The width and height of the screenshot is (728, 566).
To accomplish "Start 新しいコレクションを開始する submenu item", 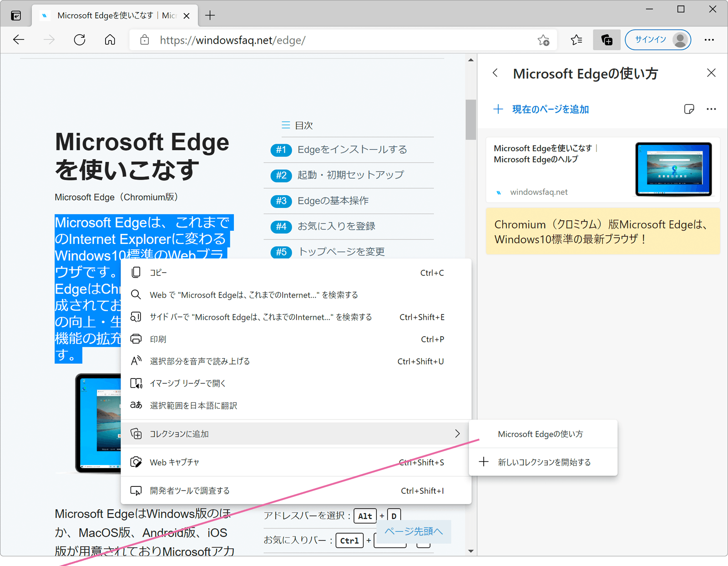I will (x=543, y=462).
